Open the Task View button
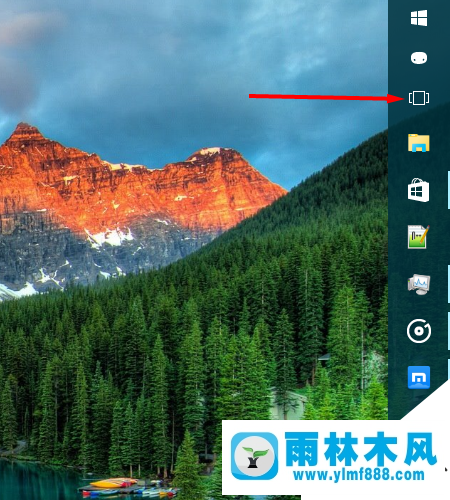Image resolution: width=450 pixels, height=500 pixels. pos(419,98)
